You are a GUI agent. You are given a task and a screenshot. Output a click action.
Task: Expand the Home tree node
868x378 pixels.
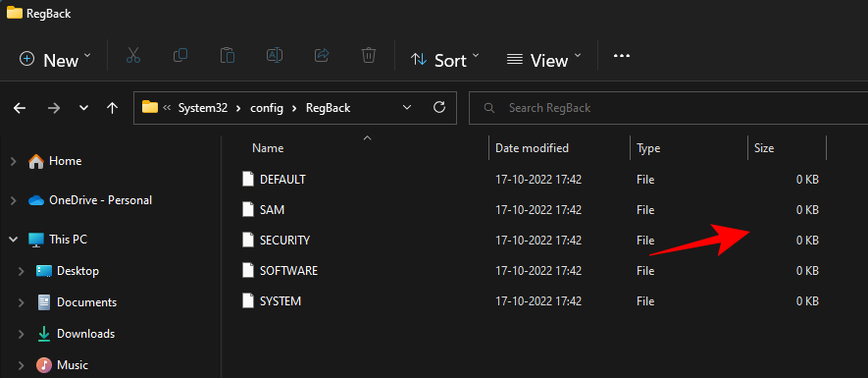click(x=14, y=161)
